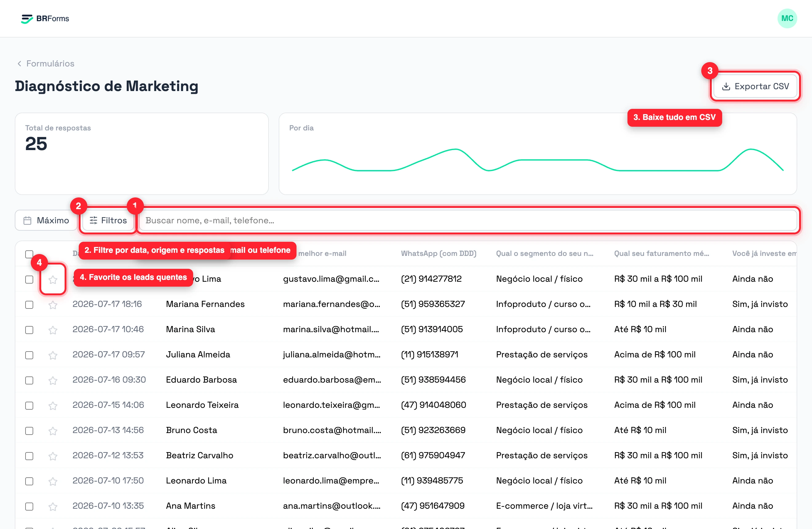Click the Diagnóstico de Marketing title
The image size is (812, 529).
pos(106,86)
